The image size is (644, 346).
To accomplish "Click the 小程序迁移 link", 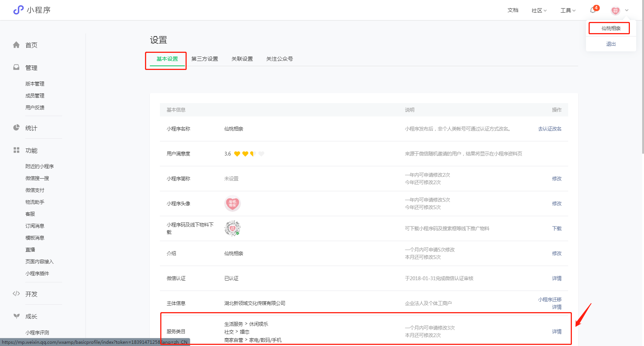I will point(550,299).
